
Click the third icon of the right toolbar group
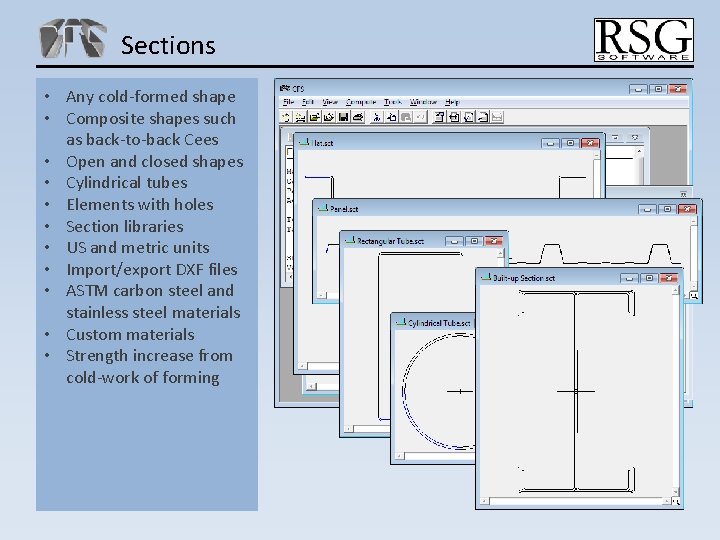[x=468, y=117]
